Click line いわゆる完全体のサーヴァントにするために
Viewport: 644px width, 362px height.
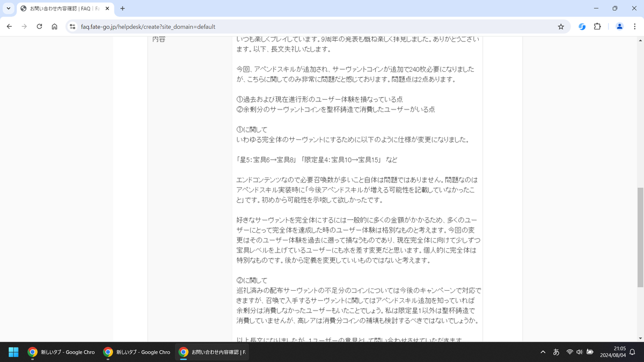pyautogui.click(x=353, y=140)
